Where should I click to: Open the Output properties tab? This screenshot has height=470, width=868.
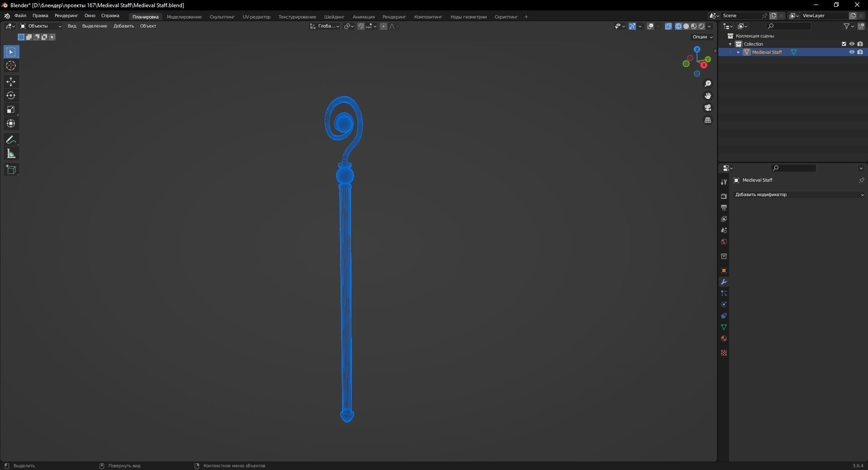[x=724, y=207]
